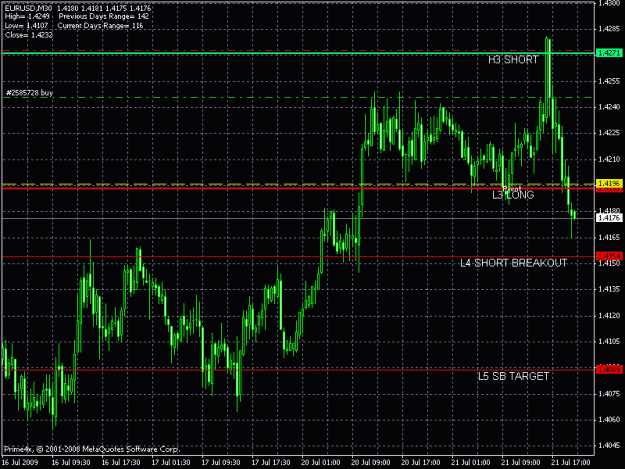Click the 20 Jul 09:00 time label
Image resolution: width=625 pixels, height=469 pixels.
[x=371, y=463]
